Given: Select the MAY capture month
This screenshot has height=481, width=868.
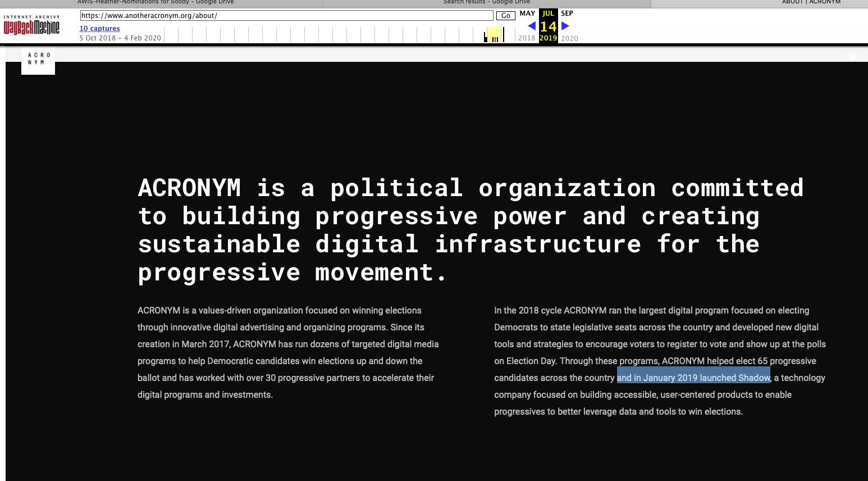Looking at the screenshot, I should point(527,13).
